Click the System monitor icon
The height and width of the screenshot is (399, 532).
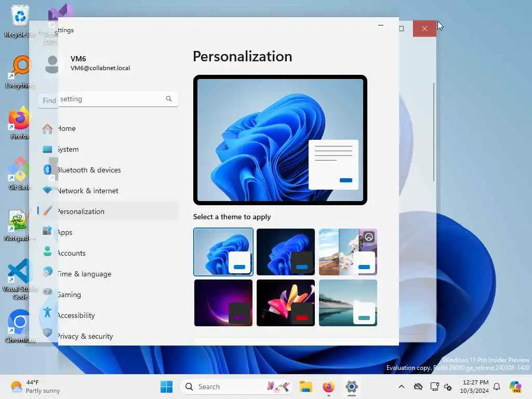point(47,149)
